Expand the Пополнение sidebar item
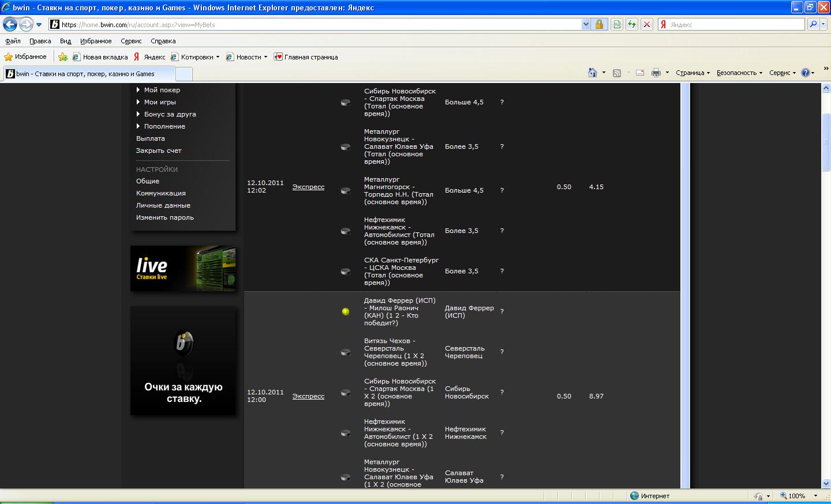 point(164,126)
